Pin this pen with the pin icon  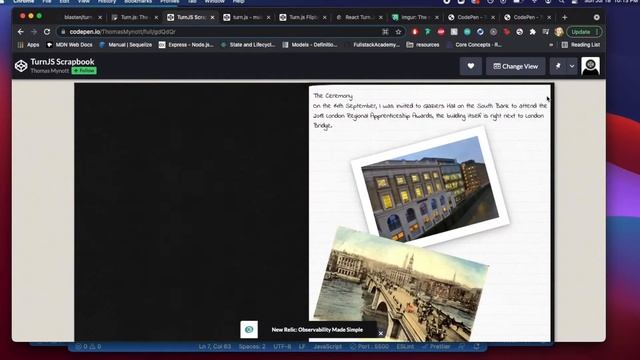coord(558,66)
